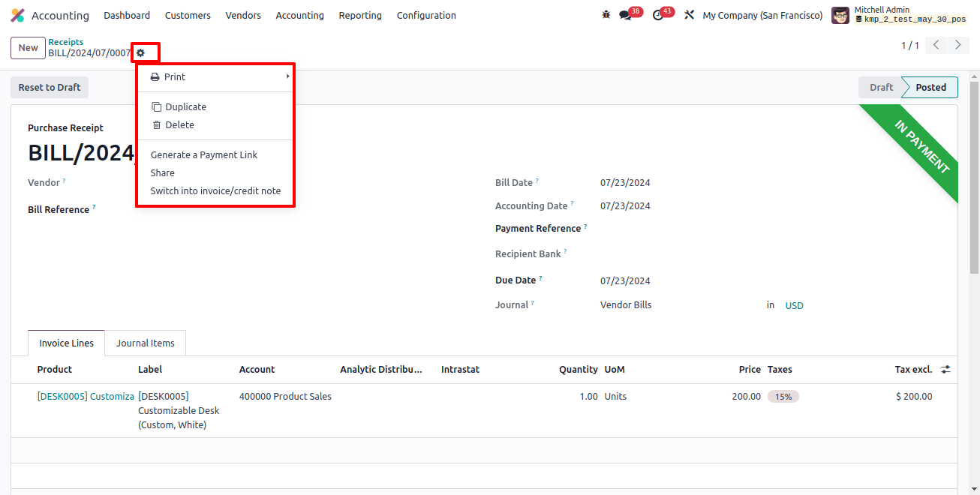The image size is (980, 495).
Task: Click the help mark next to Accounting Date
Action: 573,204
